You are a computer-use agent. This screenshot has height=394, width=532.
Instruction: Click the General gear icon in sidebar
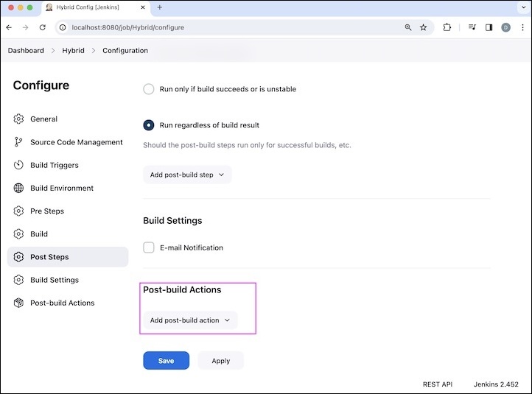point(18,119)
